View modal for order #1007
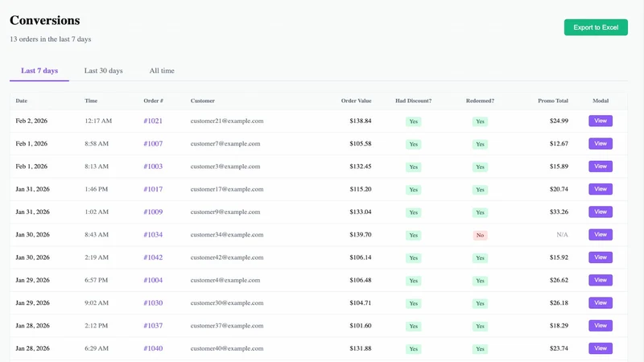The width and height of the screenshot is (644, 362). pyautogui.click(x=600, y=144)
